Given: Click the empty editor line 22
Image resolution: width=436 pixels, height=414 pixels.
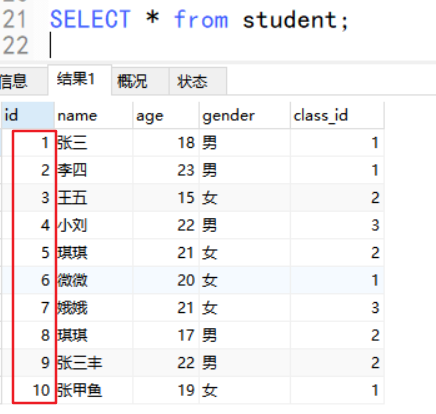Looking at the screenshot, I should point(233,45).
